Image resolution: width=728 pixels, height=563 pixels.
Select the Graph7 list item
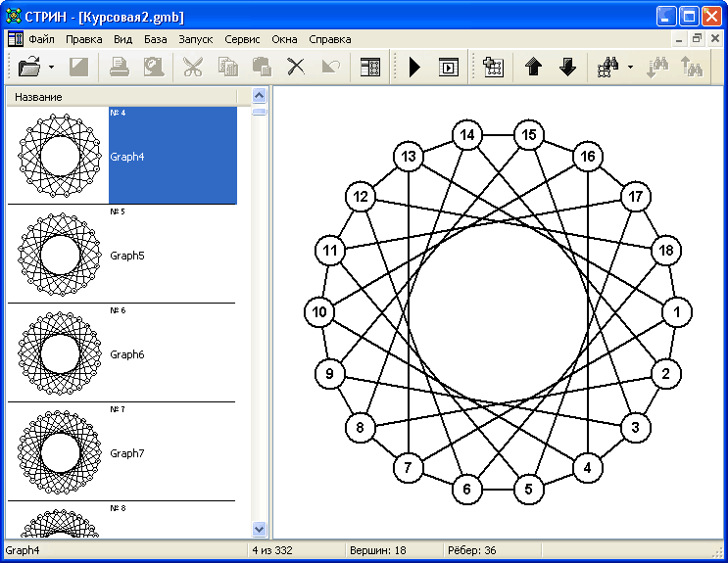pos(126,453)
